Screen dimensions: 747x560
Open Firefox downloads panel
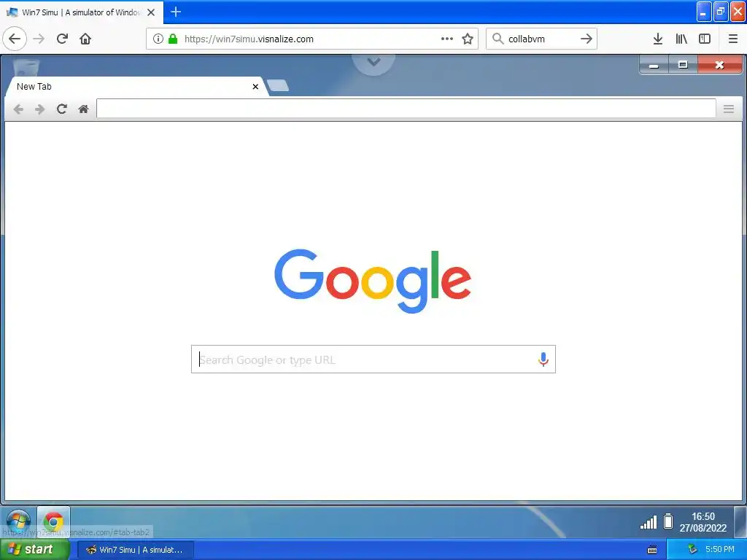658,39
